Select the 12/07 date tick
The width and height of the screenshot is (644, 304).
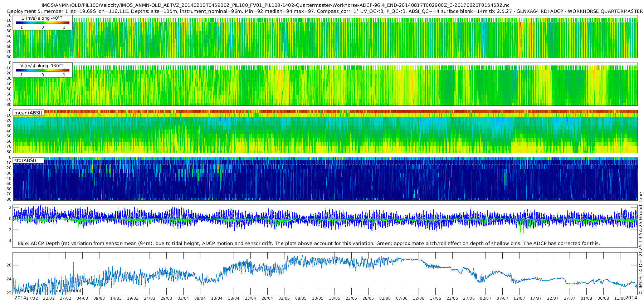click(519, 298)
